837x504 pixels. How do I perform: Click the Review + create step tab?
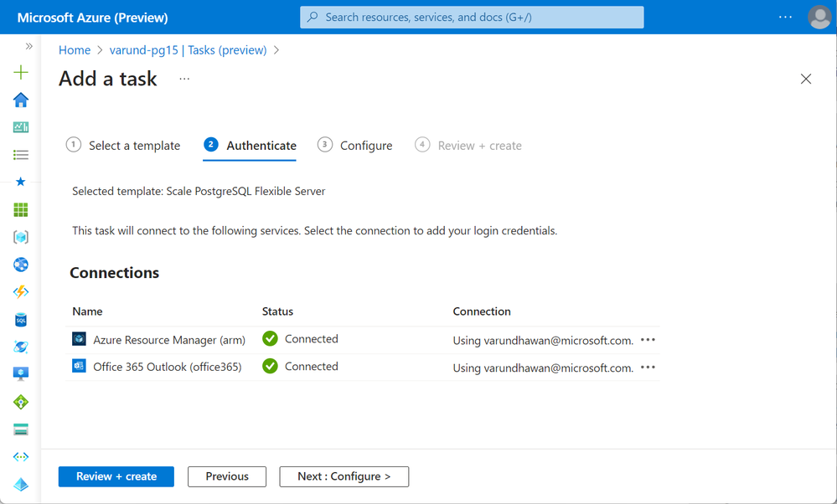[468, 145]
